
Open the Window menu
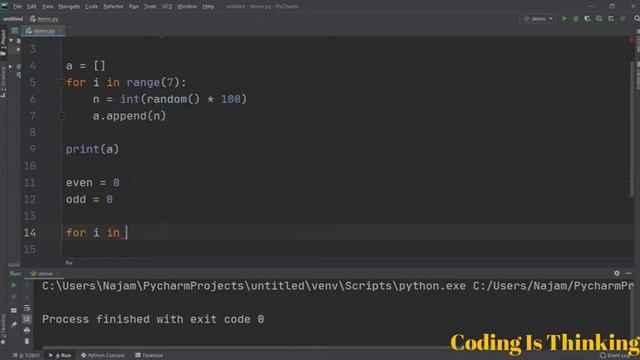point(187,7)
